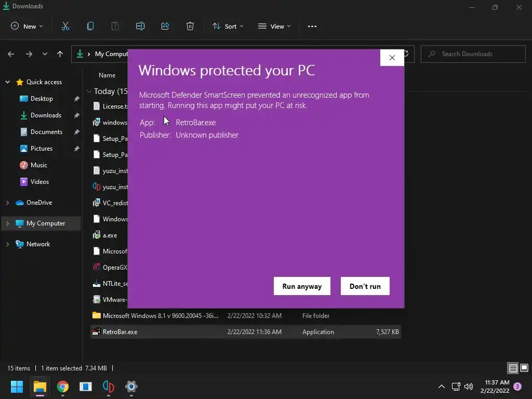Click pin icon next to Downloads
532x399 pixels.
(77, 115)
